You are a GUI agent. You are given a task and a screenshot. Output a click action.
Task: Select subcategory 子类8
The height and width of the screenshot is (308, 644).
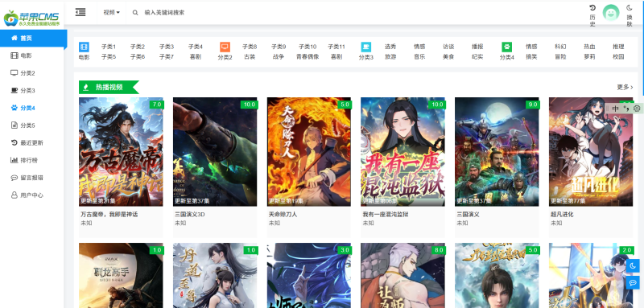click(x=250, y=47)
